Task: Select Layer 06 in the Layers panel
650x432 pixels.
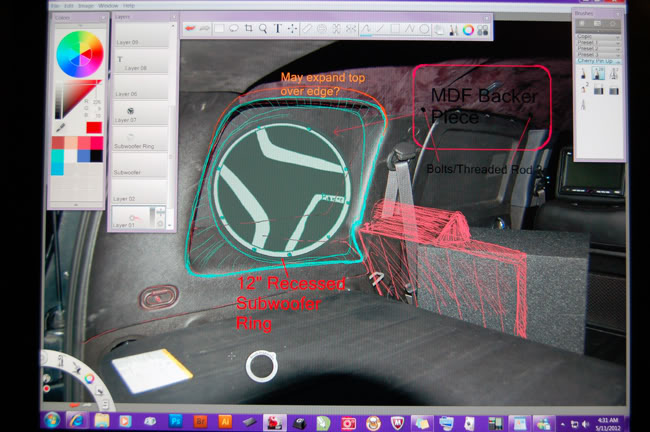Action: click(141, 87)
